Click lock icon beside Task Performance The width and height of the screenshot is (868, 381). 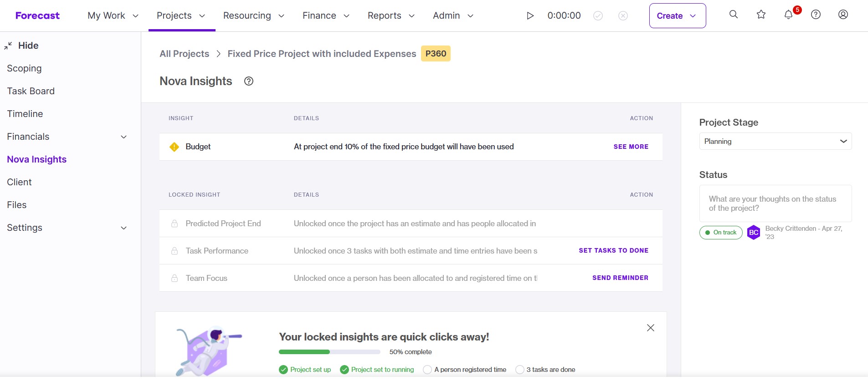[x=175, y=251]
